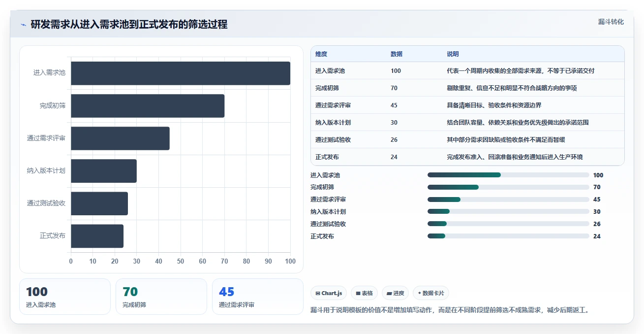644x334 pixels.
Task: Click the 进入需求池 bar in chart
Action: click(181, 73)
